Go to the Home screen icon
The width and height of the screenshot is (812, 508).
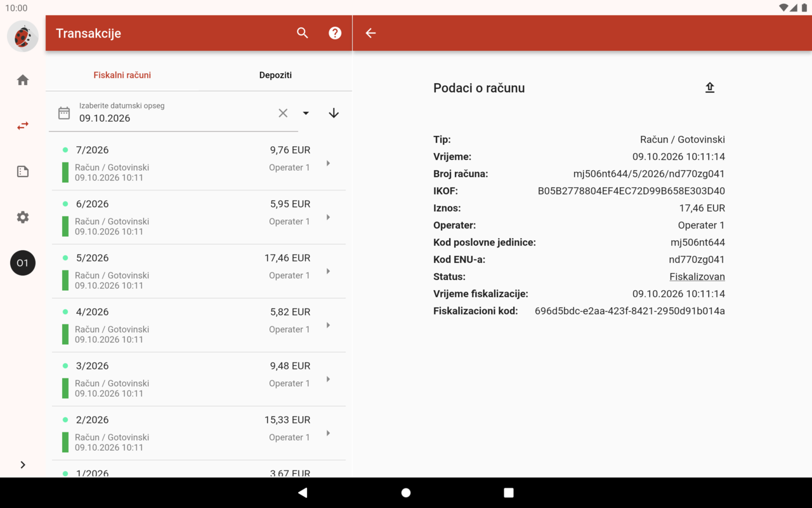point(23,80)
